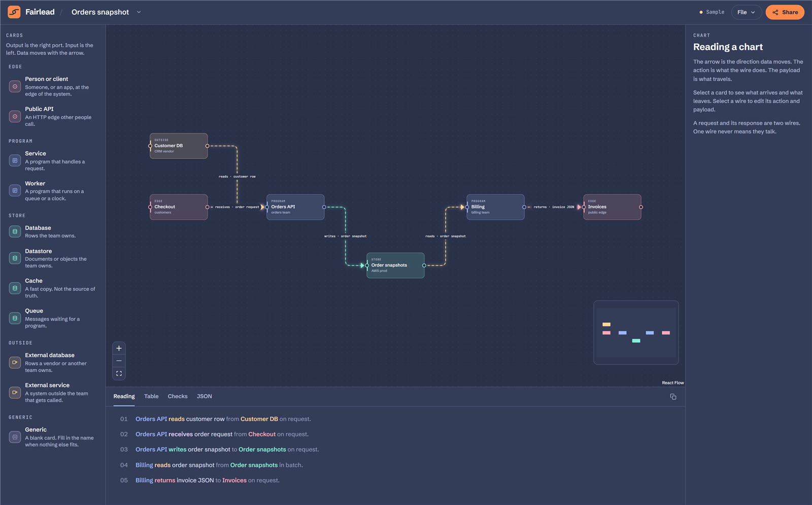
Task: Select the 'reads · customer row' wire label
Action: pos(237,177)
